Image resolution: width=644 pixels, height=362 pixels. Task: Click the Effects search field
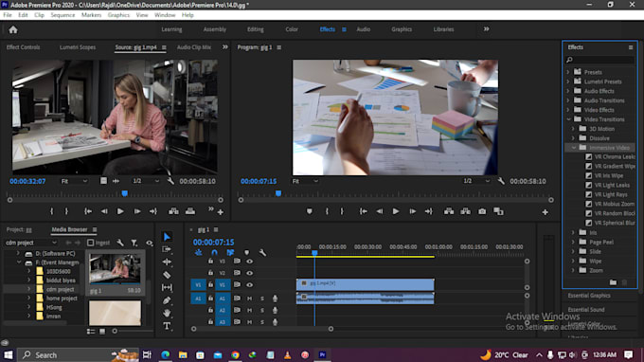point(600,60)
